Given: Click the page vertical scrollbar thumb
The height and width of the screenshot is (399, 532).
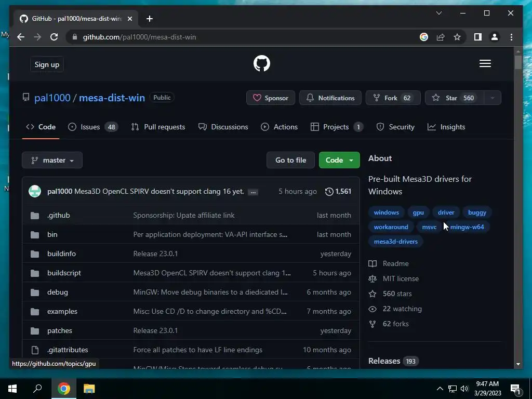Looking at the screenshot, I should click(x=518, y=62).
